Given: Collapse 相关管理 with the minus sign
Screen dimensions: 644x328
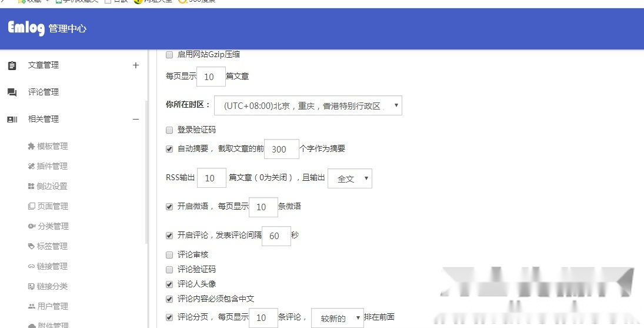Looking at the screenshot, I should 136,119.
